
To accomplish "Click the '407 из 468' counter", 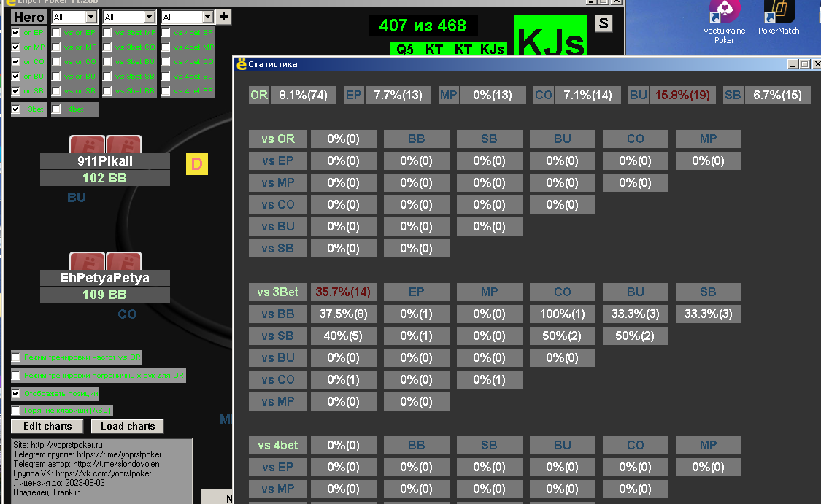I will tap(423, 25).
